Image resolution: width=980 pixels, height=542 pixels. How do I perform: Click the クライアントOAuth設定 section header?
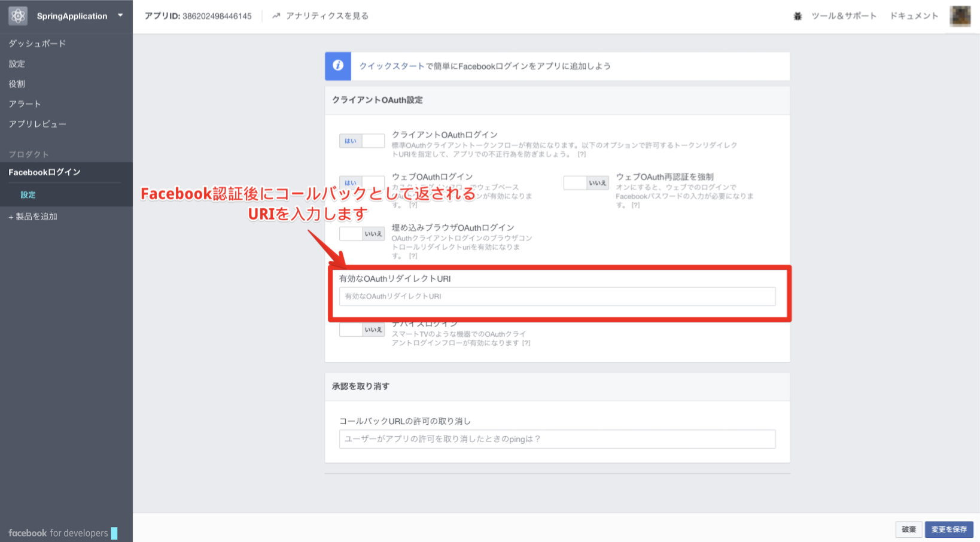378,100
